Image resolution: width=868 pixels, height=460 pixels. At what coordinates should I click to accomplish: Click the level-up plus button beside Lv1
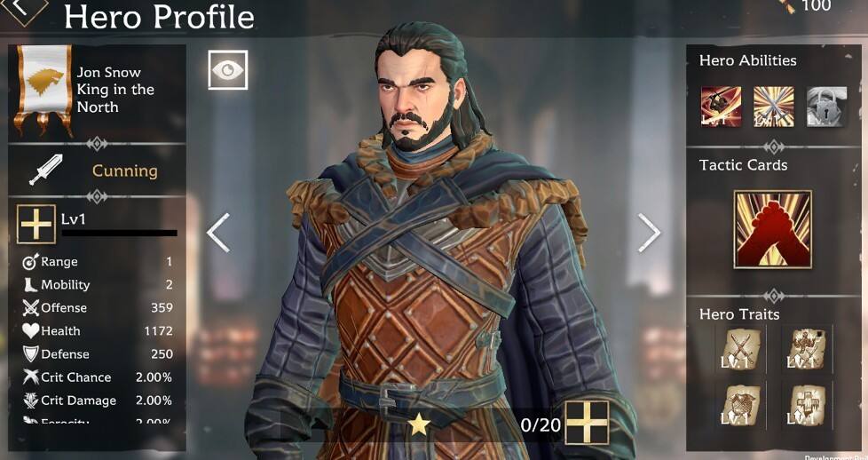tap(36, 224)
